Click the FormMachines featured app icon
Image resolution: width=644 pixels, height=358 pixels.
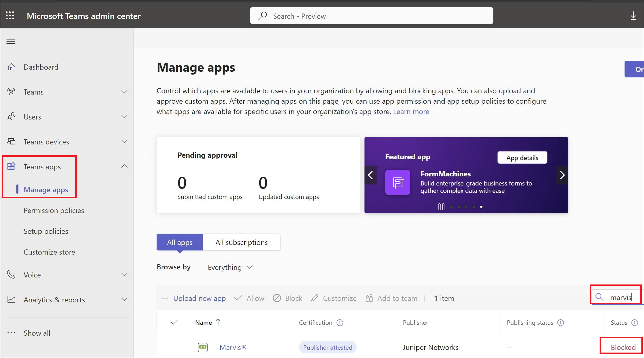click(x=397, y=182)
